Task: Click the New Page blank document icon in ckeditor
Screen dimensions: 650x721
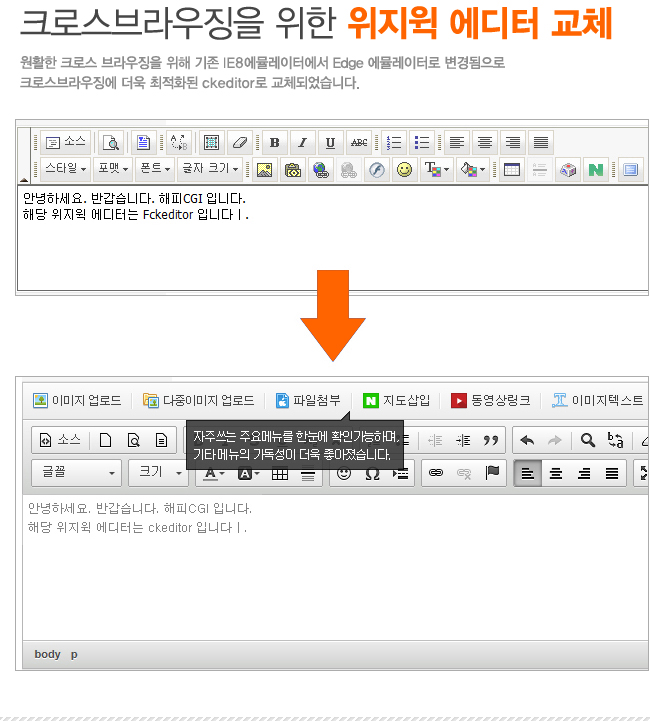Action: [105, 440]
